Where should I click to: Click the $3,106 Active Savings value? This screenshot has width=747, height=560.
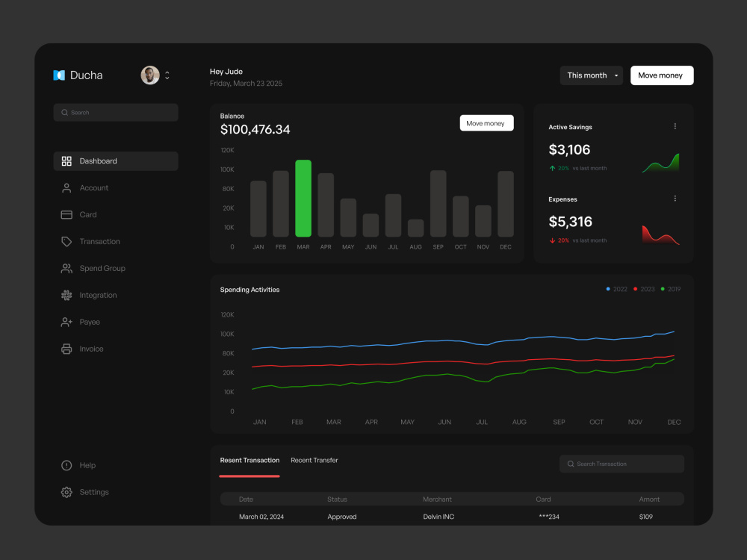coord(569,149)
